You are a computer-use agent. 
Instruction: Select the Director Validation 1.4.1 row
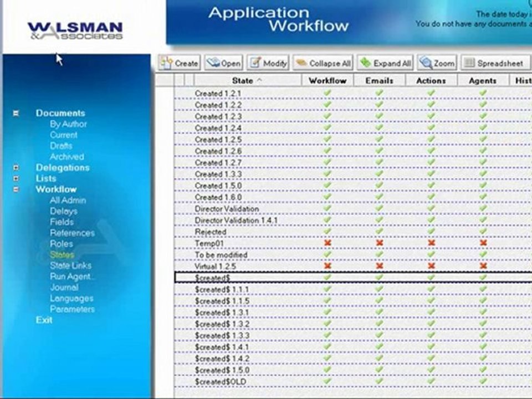pos(353,220)
